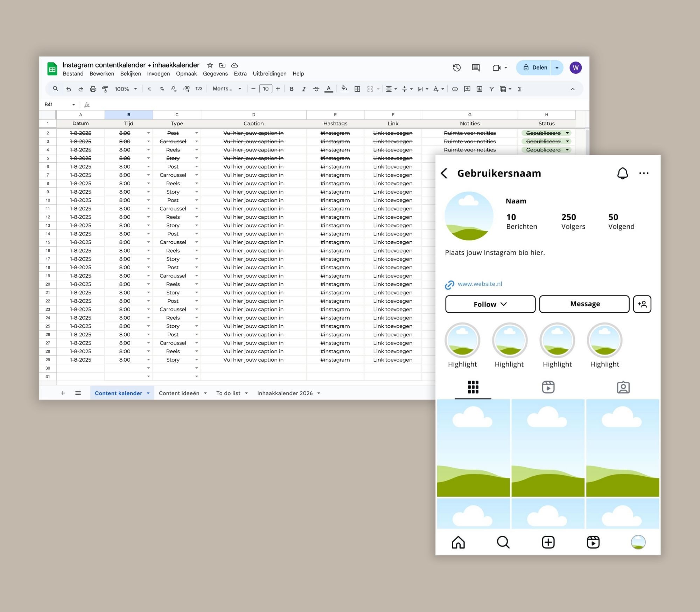The image size is (700, 612).
Task: Star the spreadsheet document
Action: [210, 65]
